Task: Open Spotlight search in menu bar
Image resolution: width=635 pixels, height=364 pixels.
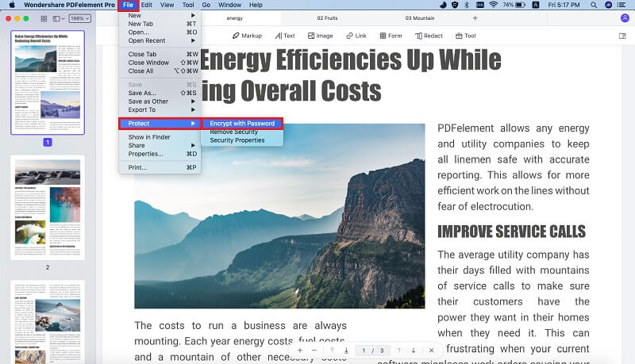Action: [593, 5]
